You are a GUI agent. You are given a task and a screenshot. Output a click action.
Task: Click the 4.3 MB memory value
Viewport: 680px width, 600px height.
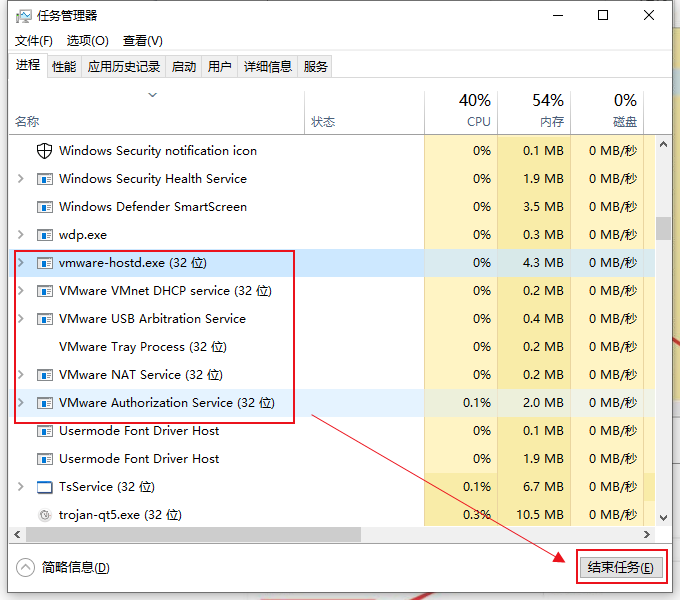coord(543,263)
